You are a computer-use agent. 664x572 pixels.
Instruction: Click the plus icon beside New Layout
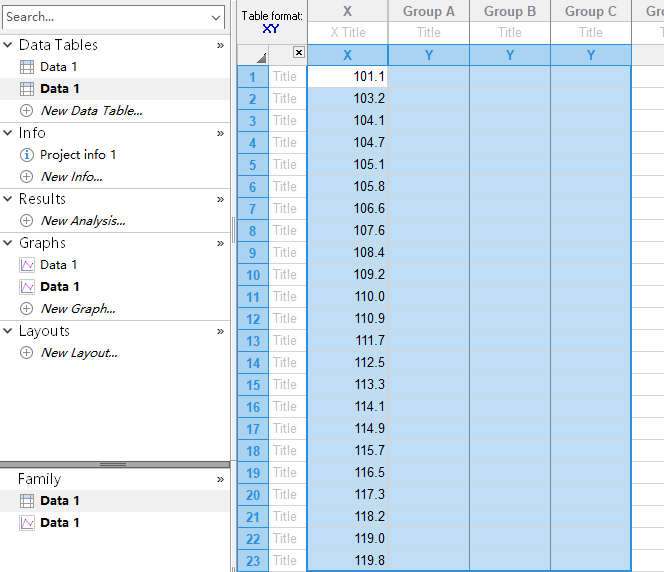26,353
